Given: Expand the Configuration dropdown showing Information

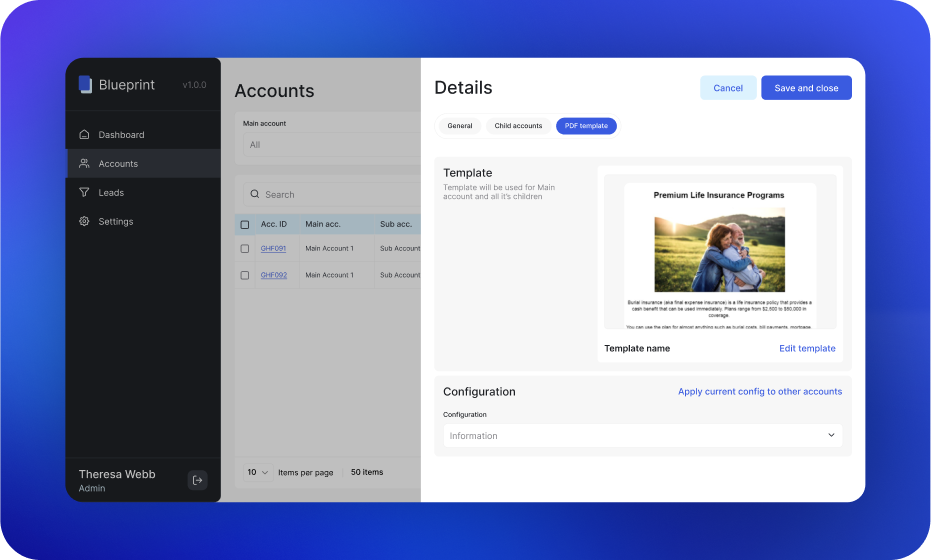Looking at the screenshot, I should pos(642,436).
